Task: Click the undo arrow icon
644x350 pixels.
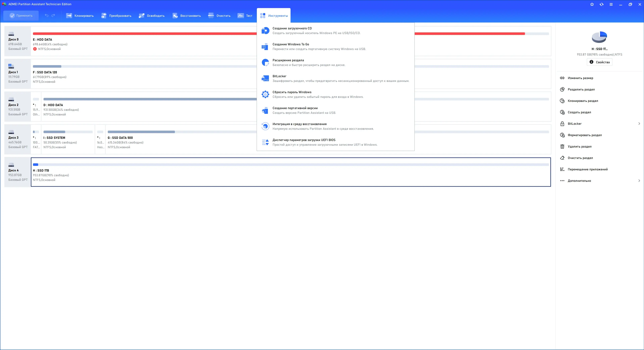Action: click(46, 15)
